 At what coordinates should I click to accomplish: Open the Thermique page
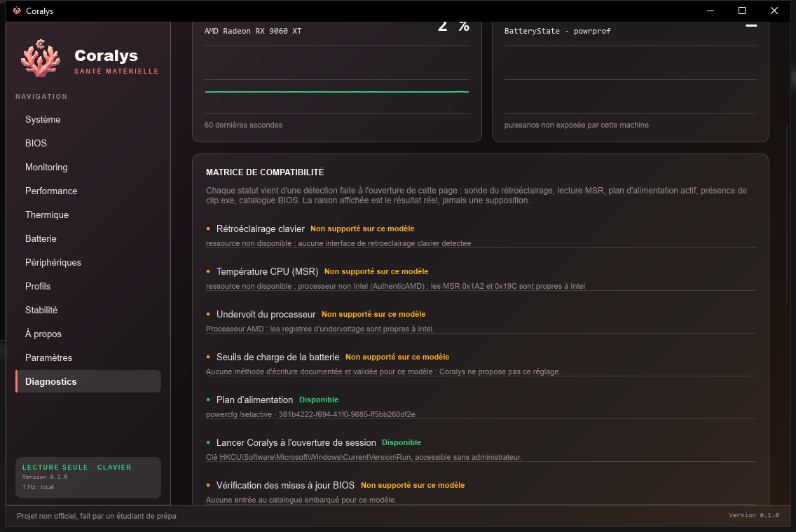pyautogui.click(x=88, y=214)
